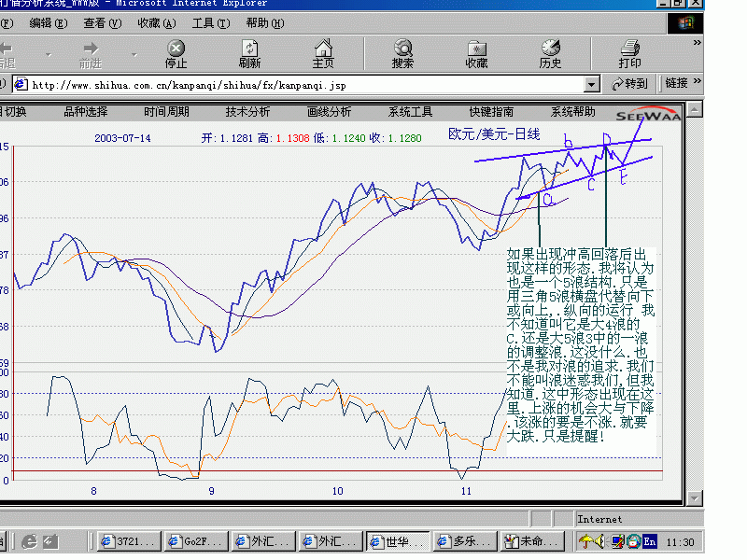Launch Internet Explorer from quick launch
Image resolution: width=747 pixels, height=560 pixels.
tap(30, 541)
